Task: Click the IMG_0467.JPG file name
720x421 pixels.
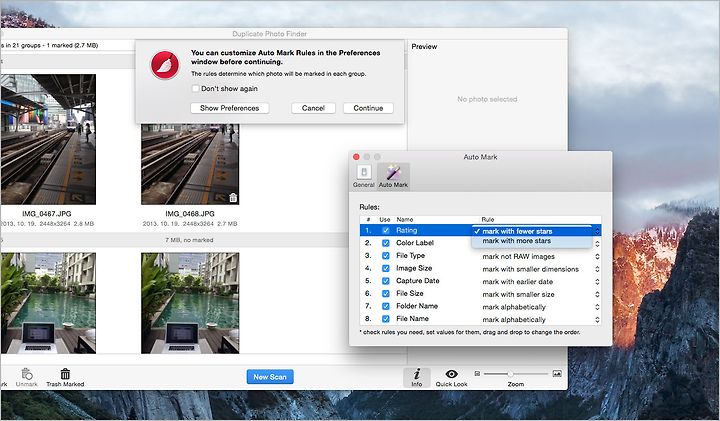Action: click(47, 214)
